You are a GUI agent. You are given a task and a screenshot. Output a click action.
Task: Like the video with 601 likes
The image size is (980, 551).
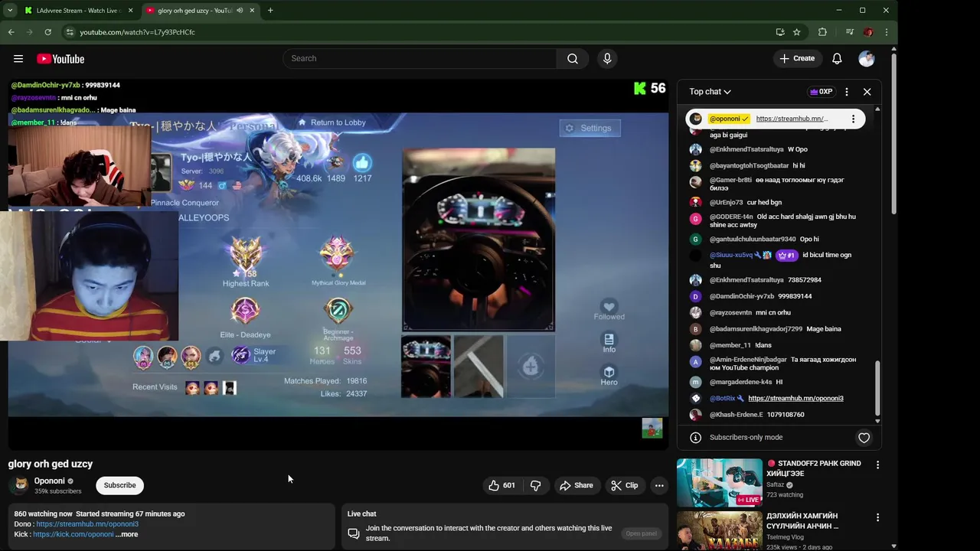tap(501, 485)
